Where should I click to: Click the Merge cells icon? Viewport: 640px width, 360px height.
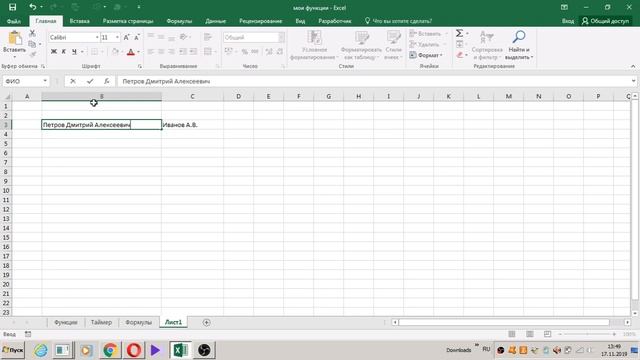click(x=207, y=51)
